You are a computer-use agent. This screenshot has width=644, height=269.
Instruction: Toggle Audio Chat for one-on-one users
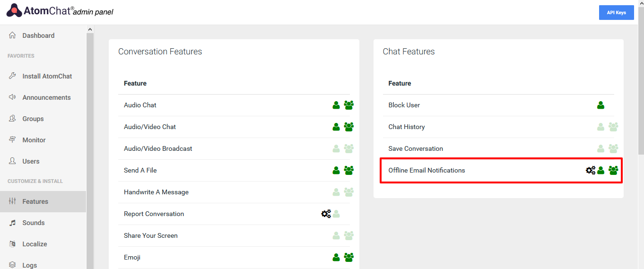336,105
